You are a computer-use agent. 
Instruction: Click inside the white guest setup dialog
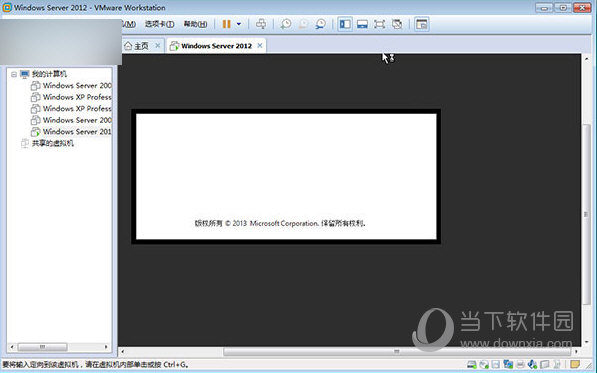point(286,176)
